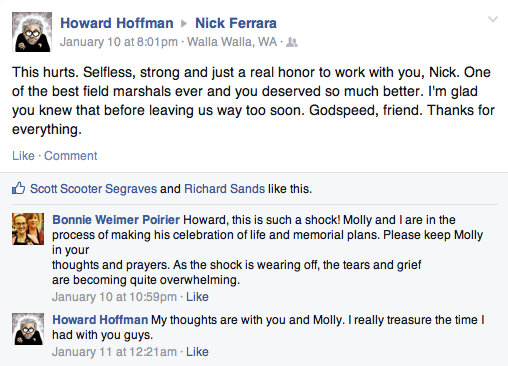The image size is (508, 366).
Task: Open Bonnie Weimer Poirier's avatar photo
Action: coord(28,229)
